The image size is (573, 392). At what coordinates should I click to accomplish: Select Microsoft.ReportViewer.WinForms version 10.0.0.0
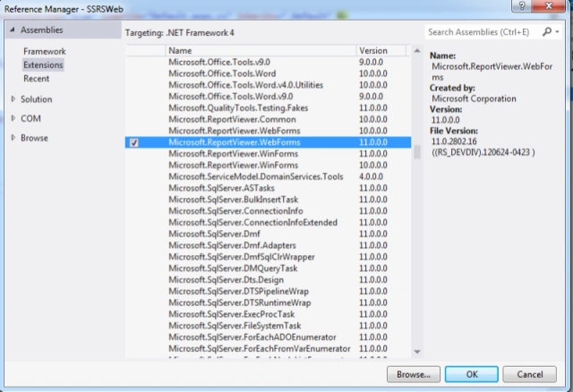pyautogui.click(x=268, y=166)
